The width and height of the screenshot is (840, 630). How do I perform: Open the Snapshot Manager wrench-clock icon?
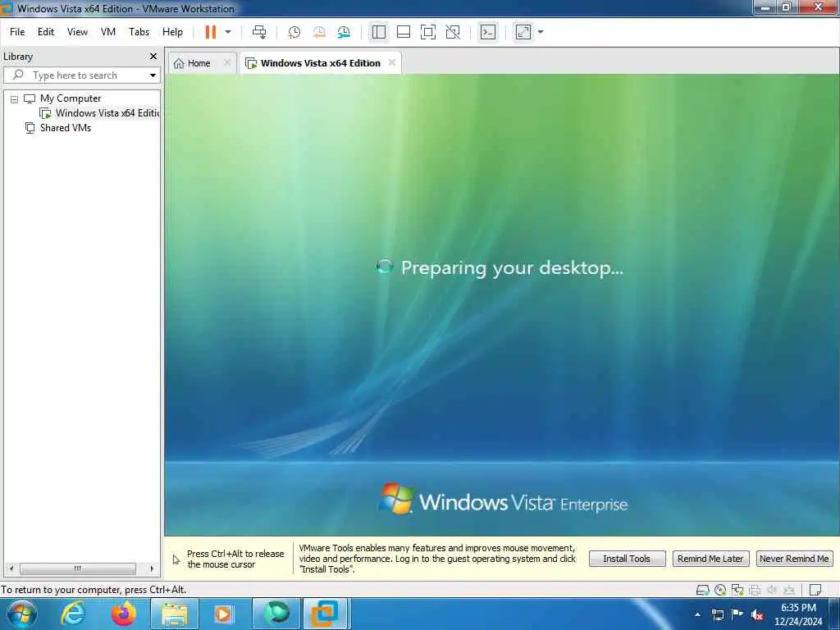[344, 32]
